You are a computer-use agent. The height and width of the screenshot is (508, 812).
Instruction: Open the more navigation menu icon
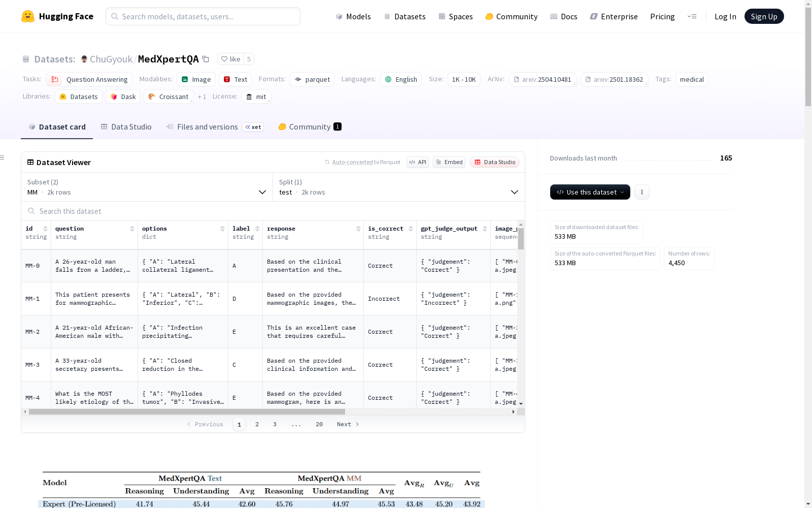click(692, 16)
